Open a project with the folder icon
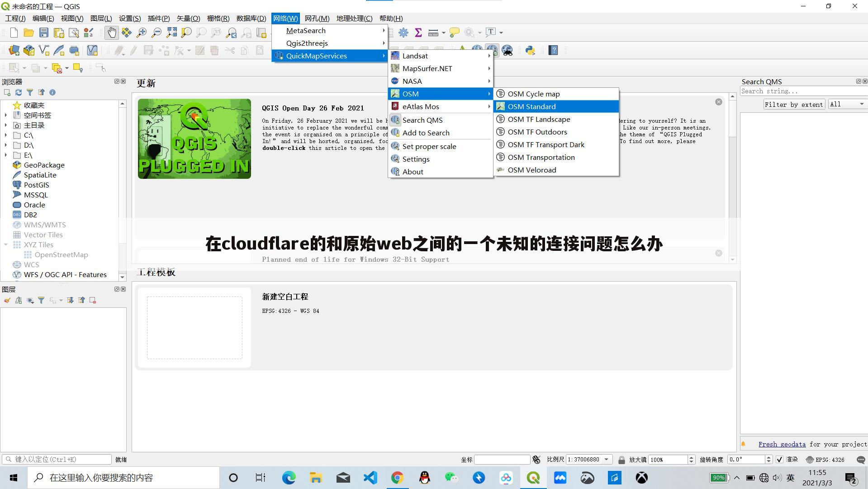 (x=28, y=33)
